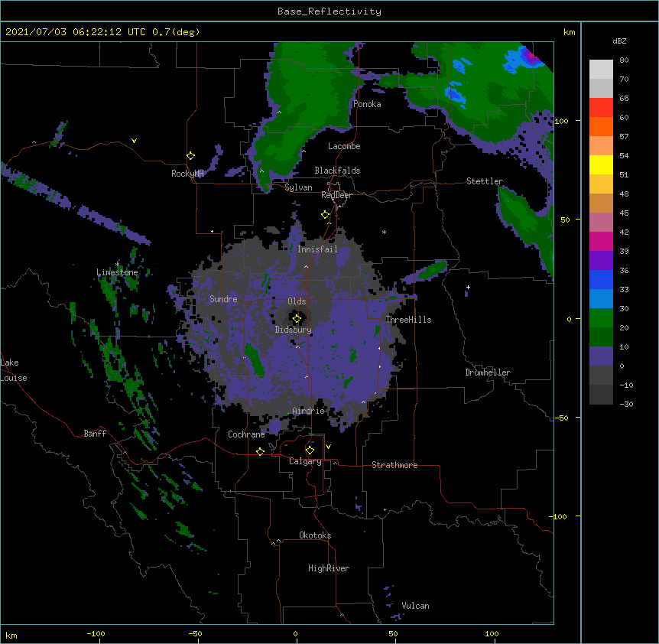This screenshot has height=644, width=659.
Task: Pick the slate purple 0-10 dBZ swatch
Action: (601, 356)
